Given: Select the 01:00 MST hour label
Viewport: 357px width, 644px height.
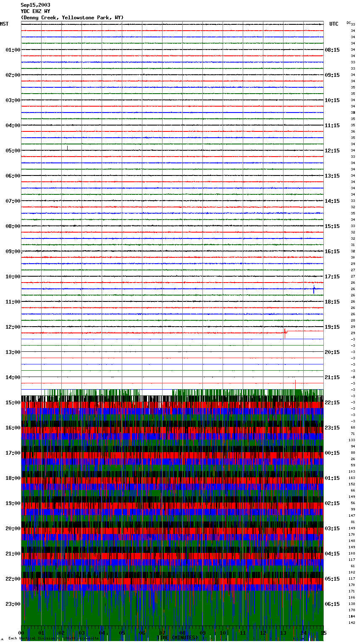Looking at the screenshot, I should [x=13, y=50].
